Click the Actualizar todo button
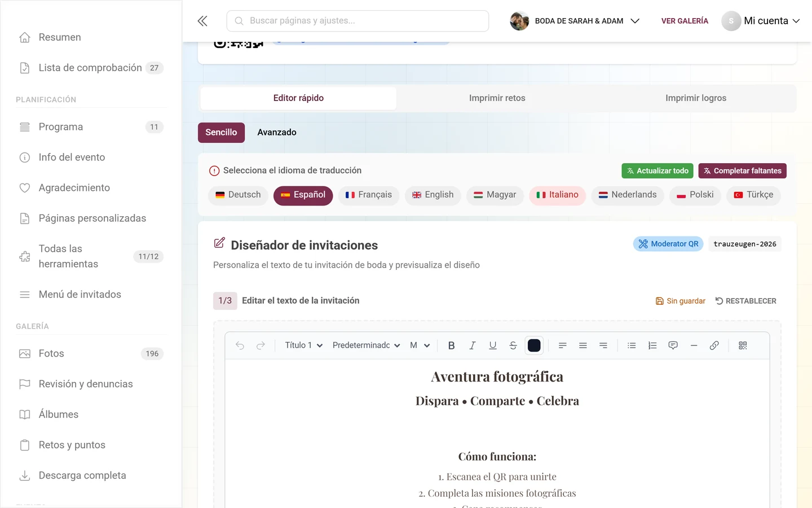The height and width of the screenshot is (508, 812). pos(657,171)
